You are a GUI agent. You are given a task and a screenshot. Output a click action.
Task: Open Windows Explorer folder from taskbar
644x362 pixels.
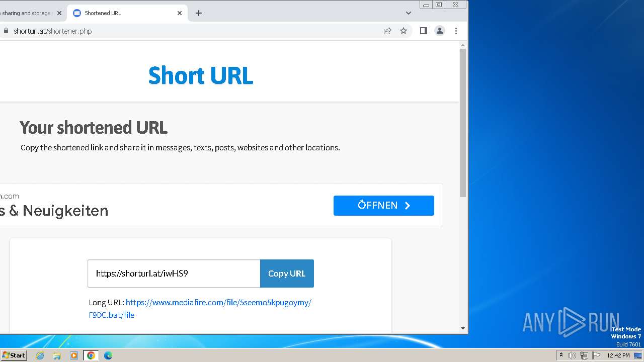pos(57,355)
